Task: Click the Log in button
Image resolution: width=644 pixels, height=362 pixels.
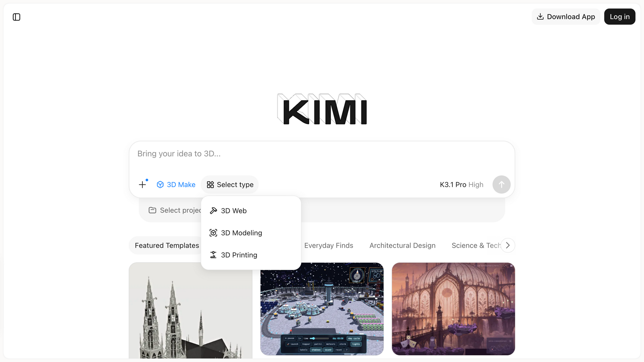Action: (620, 17)
